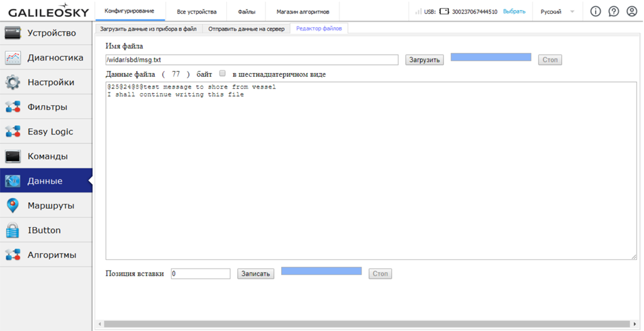644x331 pixels.
Task: Click the scrollbar left arrow
Action: click(x=99, y=324)
